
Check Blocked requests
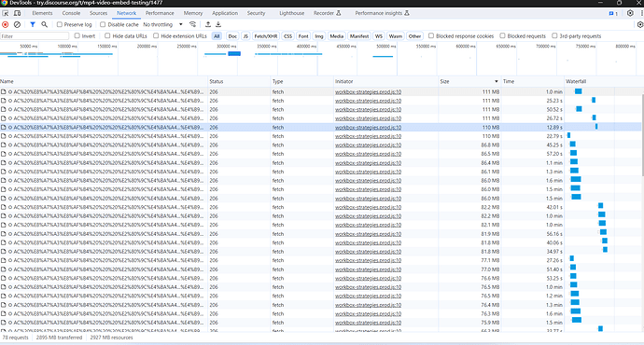pos(502,35)
